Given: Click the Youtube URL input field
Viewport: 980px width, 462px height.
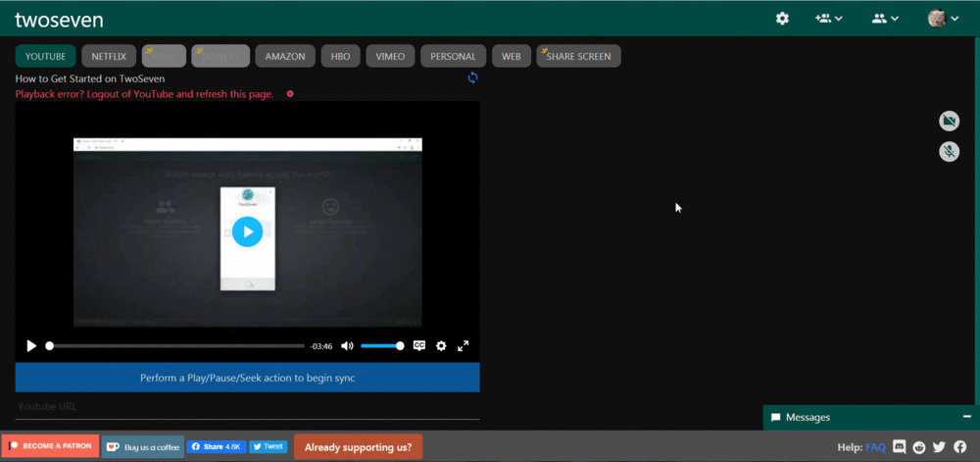Looking at the screenshot, I should coord(247,406).
